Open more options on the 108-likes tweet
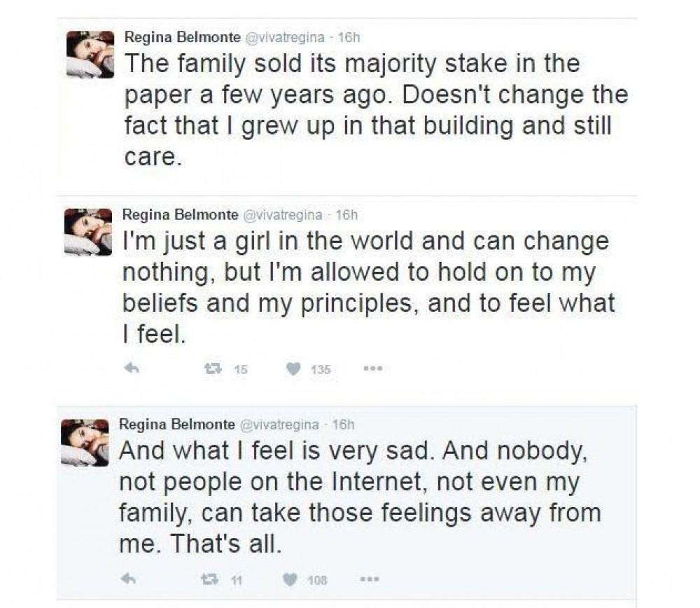This screenshot has height=608, width=700. [x=370, y=580]
